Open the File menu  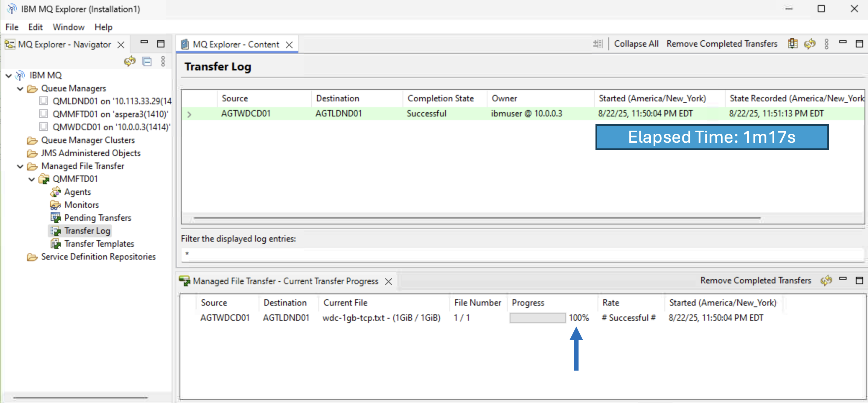coord(12,27)
